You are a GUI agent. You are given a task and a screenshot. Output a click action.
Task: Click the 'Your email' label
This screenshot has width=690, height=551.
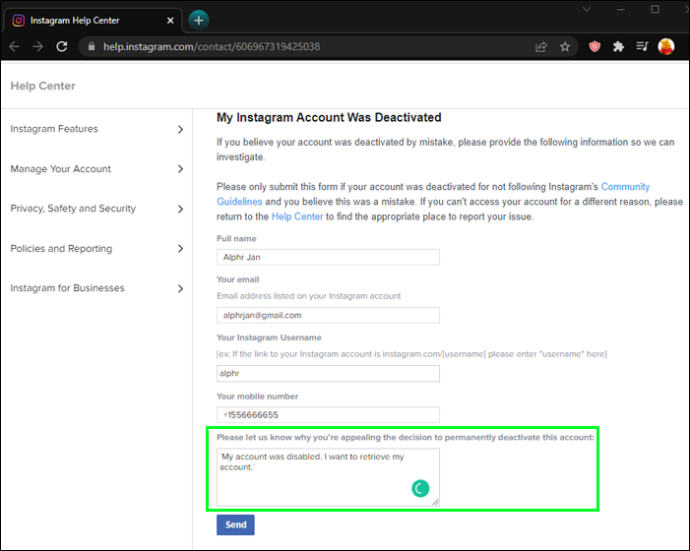pos(238,279)
